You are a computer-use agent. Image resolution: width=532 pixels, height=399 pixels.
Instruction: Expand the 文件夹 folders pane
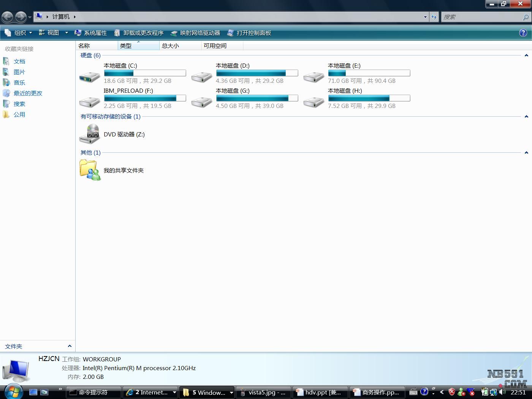pos(70,346)
